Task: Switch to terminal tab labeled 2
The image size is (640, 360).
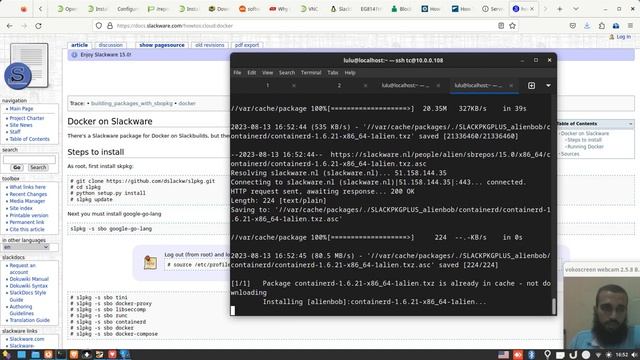Action: click(x=339, y=85)
